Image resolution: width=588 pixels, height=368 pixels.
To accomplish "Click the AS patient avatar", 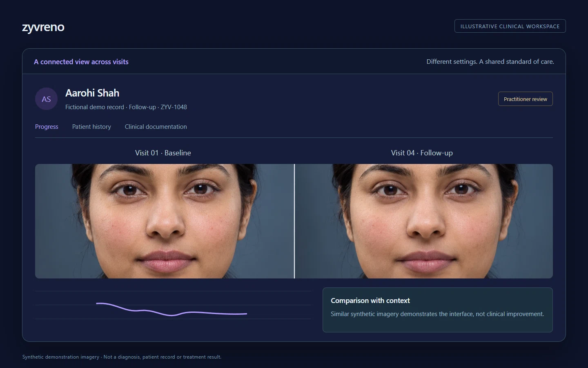I will tap(46, 99).
